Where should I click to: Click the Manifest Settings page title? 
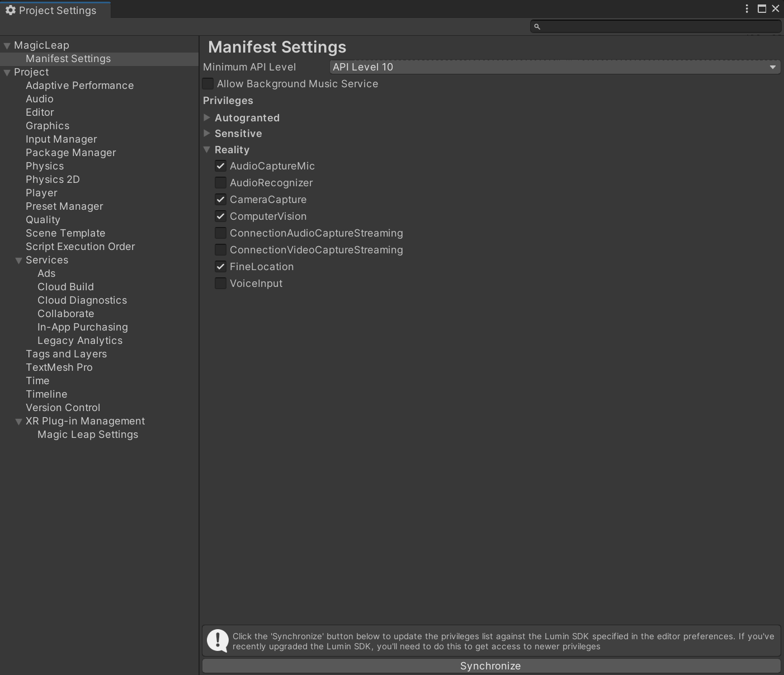(277, 47)
